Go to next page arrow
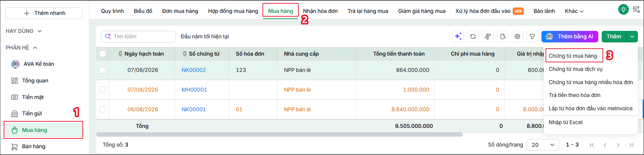 618,145
